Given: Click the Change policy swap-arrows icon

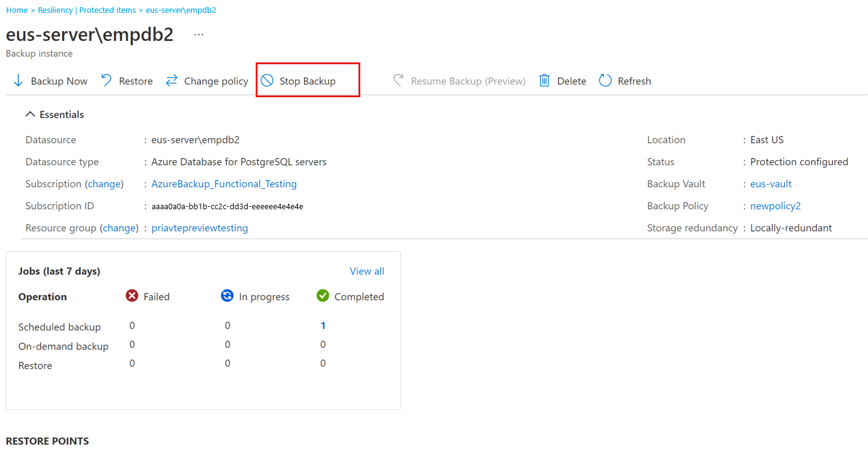Looking at the screenshot, I should coord(172,81).
